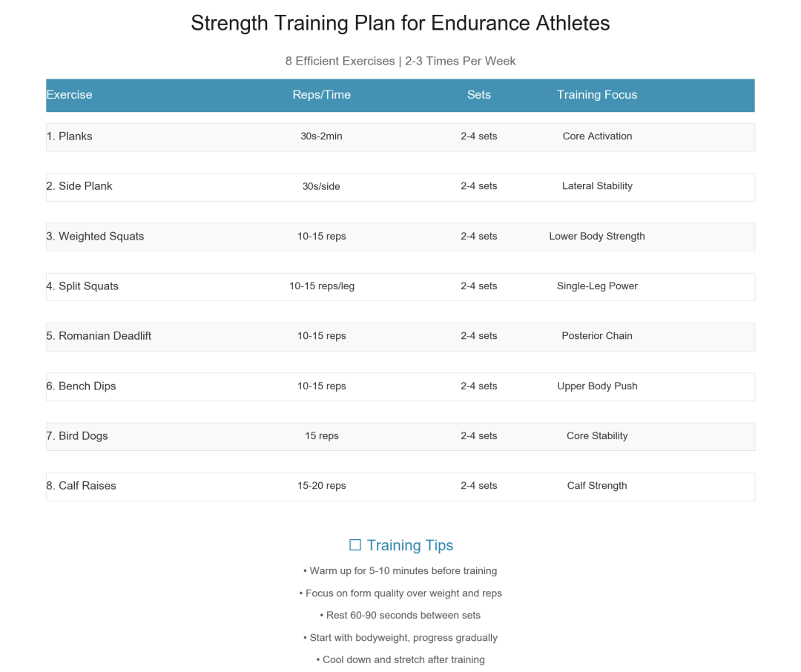Click the Training Focus column header
The width and height of the screenshot is (801, 672).
click(597, 95)
